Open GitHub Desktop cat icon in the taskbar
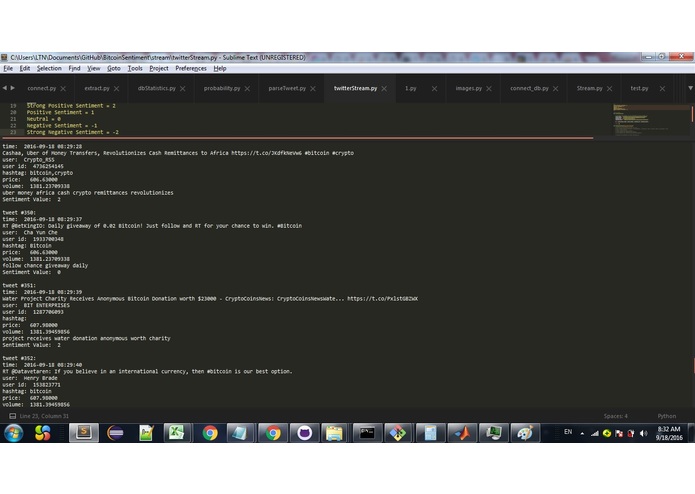 pyautogui.click(x=304, y=433)
